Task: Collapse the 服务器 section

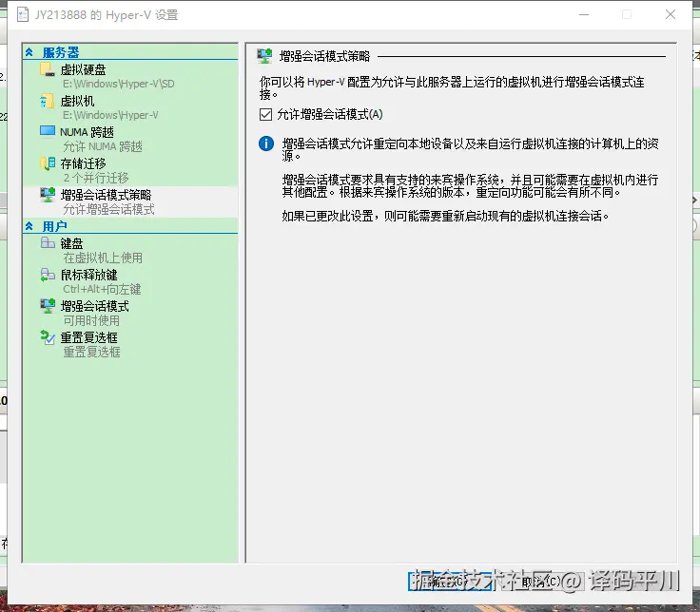Action: 29,52
